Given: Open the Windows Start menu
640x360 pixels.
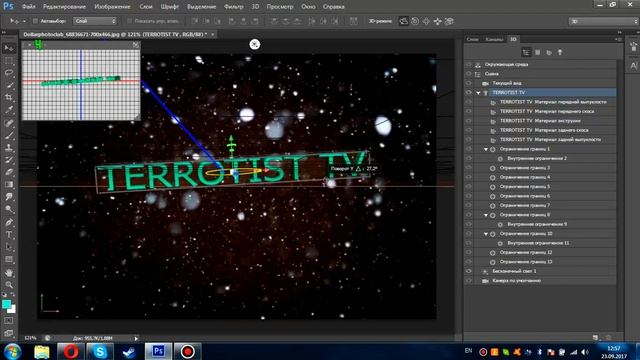Looking at the screenshot, I should 13,351.
